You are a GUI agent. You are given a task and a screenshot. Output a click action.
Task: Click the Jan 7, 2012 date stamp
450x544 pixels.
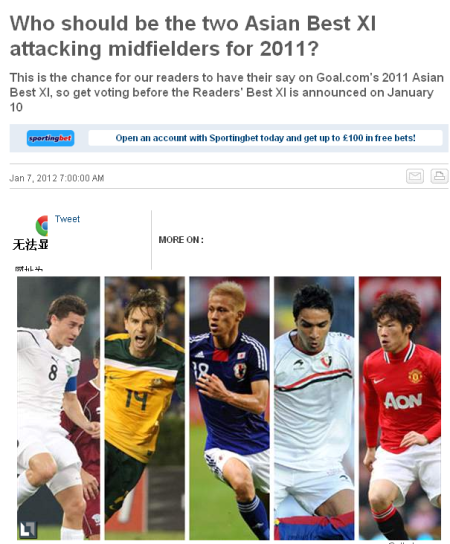pyautogui.click(x=57, y=178)
